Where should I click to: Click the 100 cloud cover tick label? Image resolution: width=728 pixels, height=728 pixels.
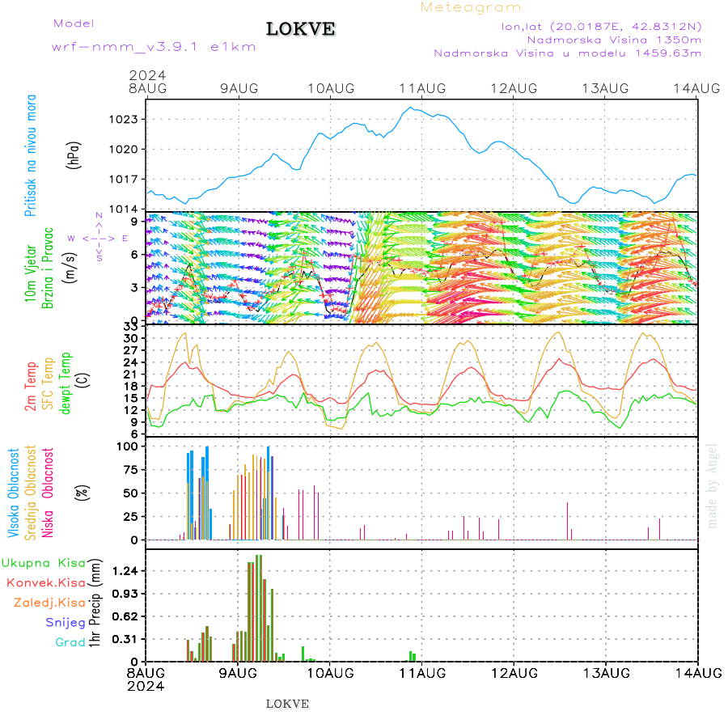(127, 447)
